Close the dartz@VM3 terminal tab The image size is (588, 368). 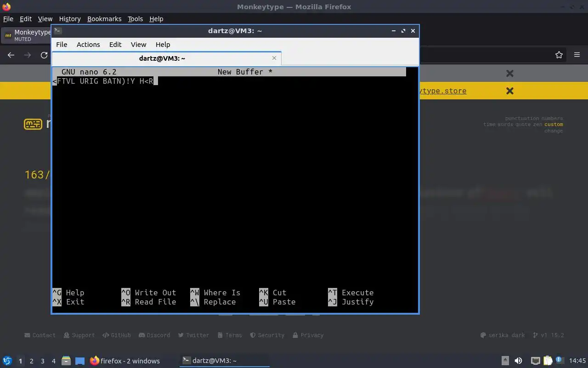click(x=274, y=58)
